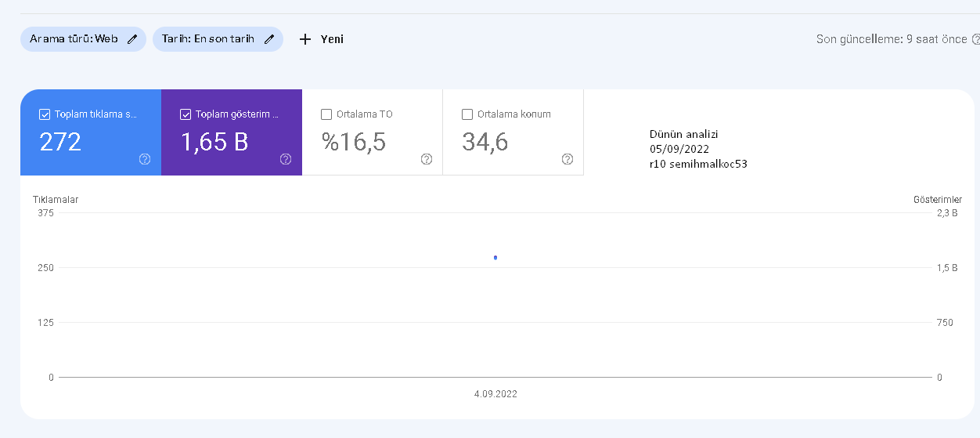Enable the Ortalama konum checkbox
The width and height of the screenshot is (980, 438).
[x=467, y=114]
